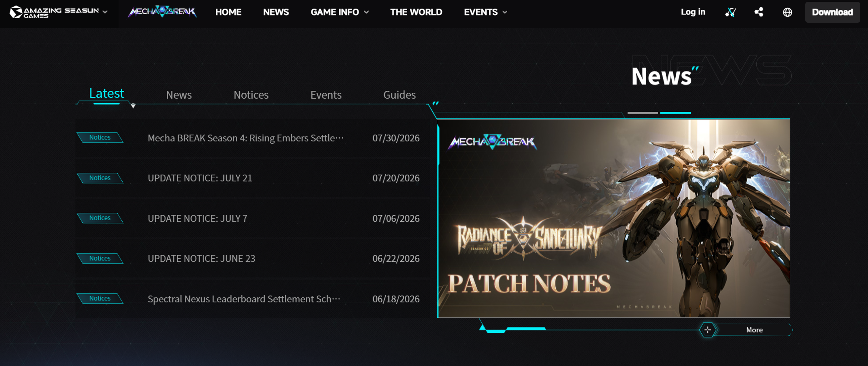
Task: Expand the Amazing Seasun Games dropdown chevron
Action: [105, 12]
